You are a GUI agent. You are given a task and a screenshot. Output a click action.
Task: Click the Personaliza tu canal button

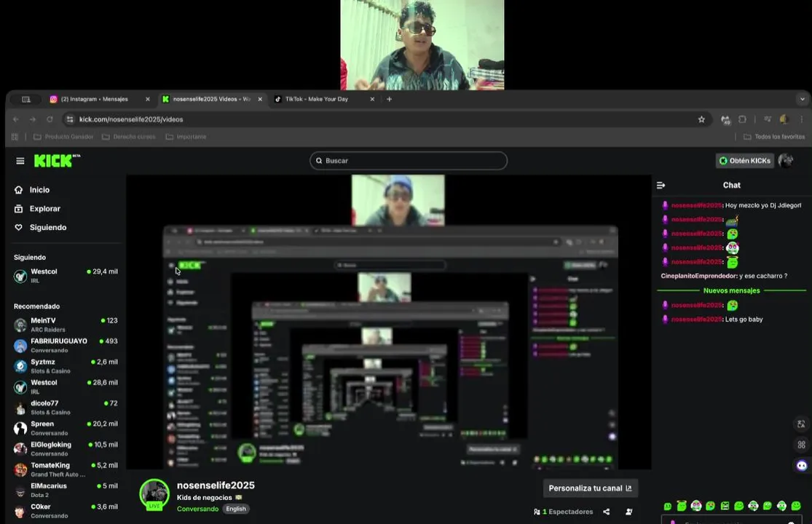tap(590, 488)
